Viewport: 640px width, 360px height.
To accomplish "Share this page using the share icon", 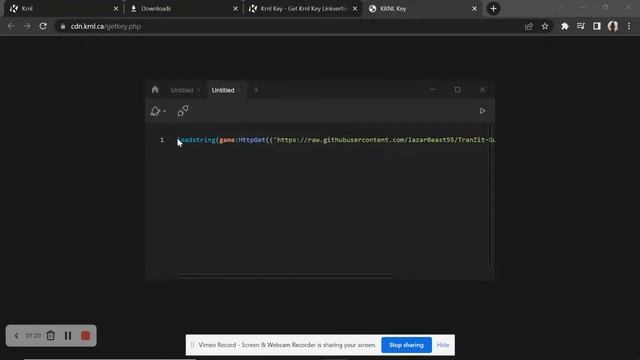I will (x=529, y=26).
